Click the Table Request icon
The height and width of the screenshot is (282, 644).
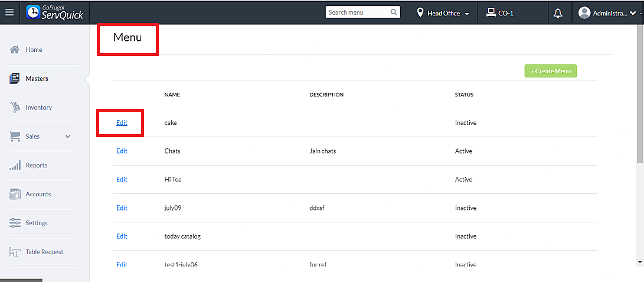click(x=15, y=252)
